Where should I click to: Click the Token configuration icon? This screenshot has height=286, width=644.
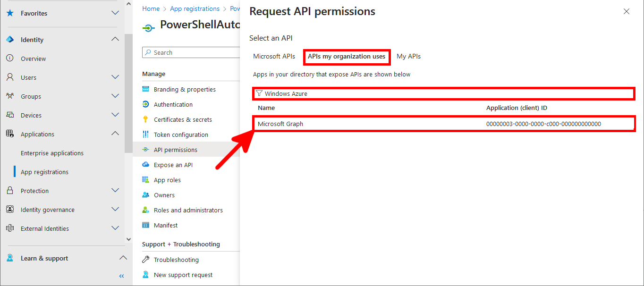[146, 135]
